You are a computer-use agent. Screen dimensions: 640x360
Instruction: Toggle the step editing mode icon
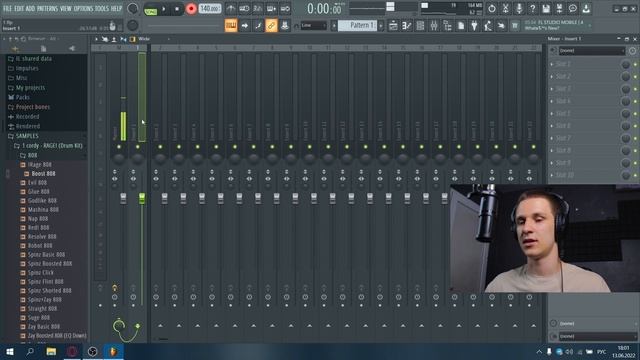point(258,26)
